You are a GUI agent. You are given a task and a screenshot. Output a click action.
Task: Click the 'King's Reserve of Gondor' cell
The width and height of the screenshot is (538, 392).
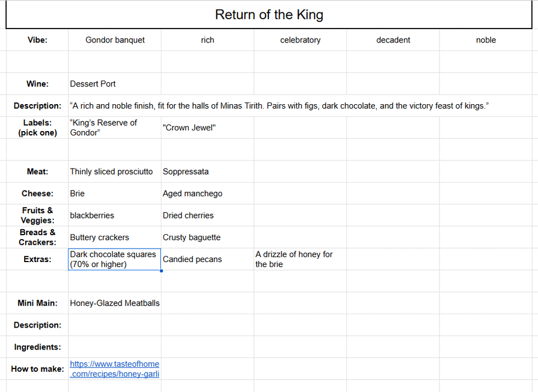114,128
